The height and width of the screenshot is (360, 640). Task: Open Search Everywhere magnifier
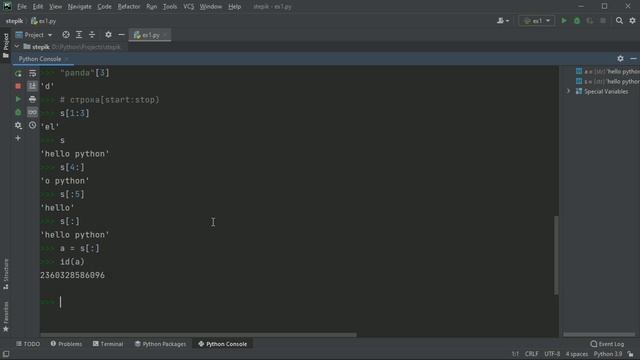click(619, 21)
